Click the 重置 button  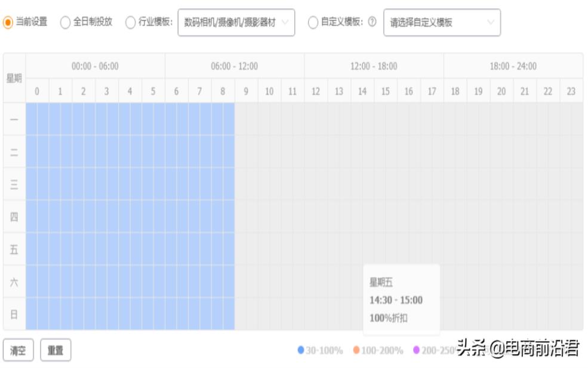tap(56, 351)
